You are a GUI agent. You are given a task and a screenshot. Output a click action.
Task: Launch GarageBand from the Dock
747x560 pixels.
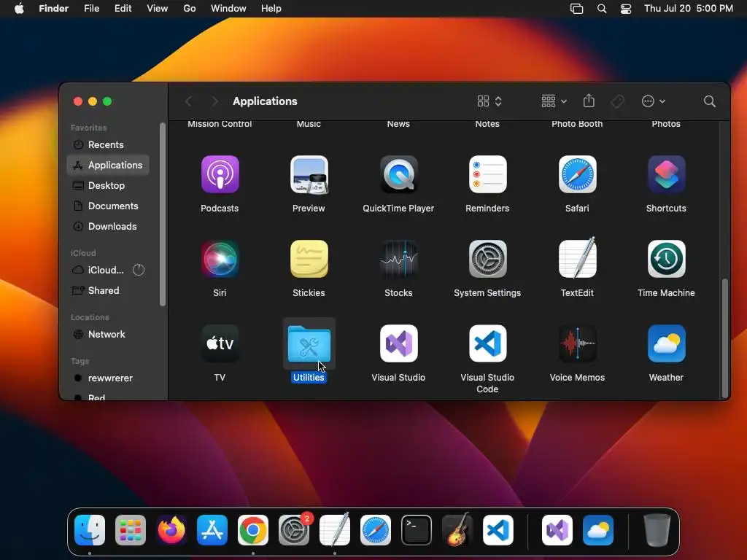[457, 530]
